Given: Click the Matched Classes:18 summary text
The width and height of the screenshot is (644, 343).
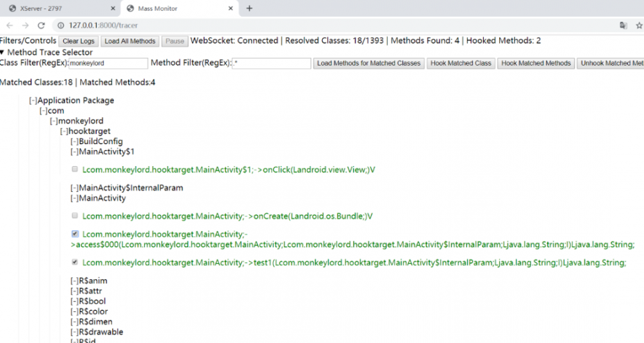Looking at the screenshot, I should pos(36,82).
